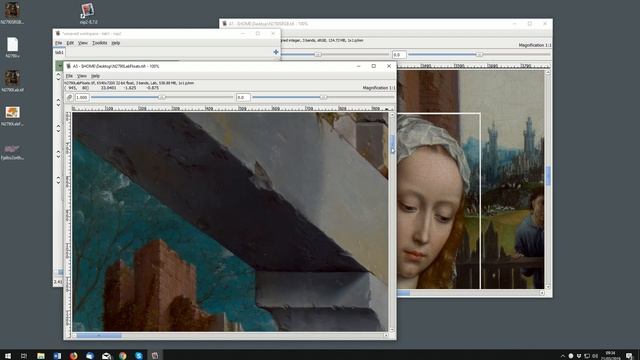Click Magnification 1:1 label in A5 window

[378, 88]
